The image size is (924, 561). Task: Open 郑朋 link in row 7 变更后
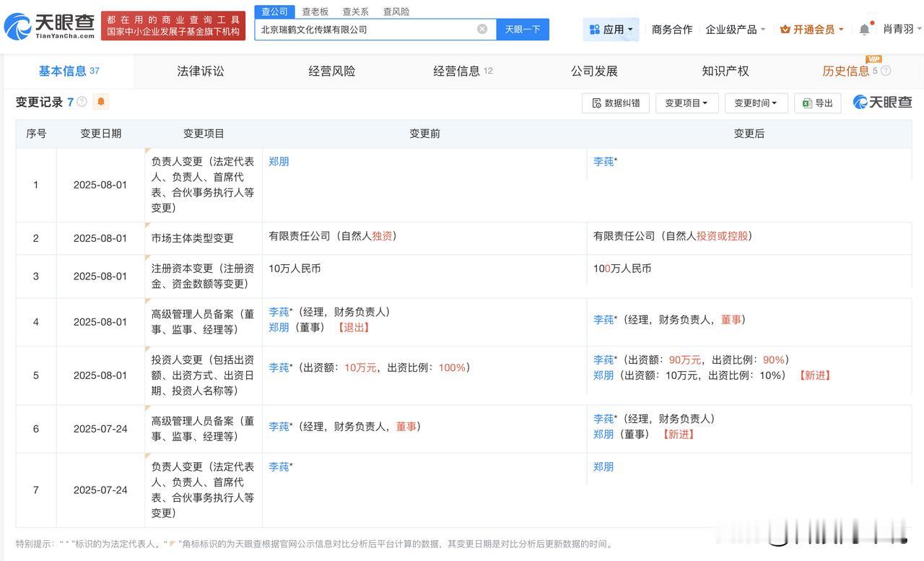603,467
